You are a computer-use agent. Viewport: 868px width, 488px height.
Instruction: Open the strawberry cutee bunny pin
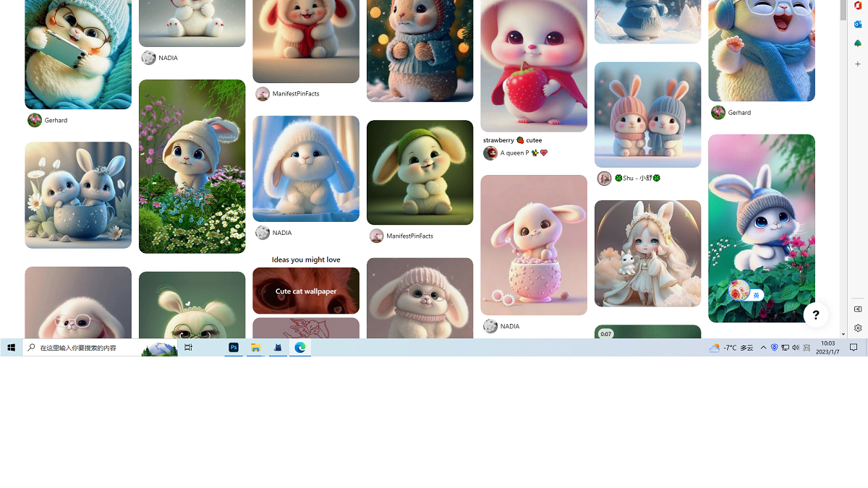[534, 67]
